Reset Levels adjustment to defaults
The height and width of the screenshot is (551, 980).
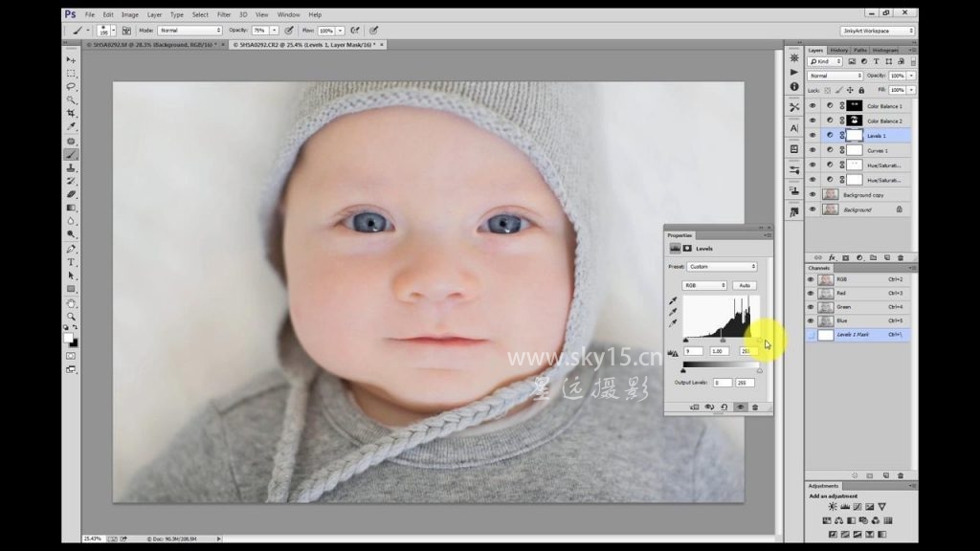point(724,408)
